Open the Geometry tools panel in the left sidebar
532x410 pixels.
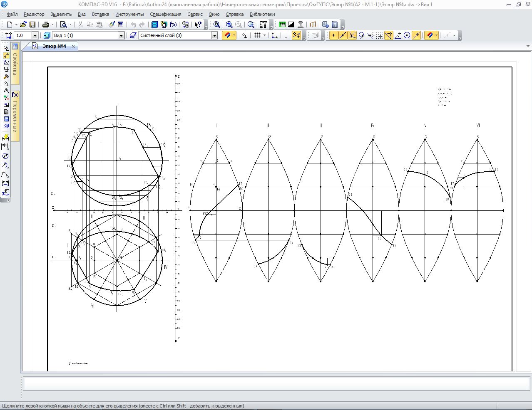pyautogui.click(x=6, y=48)
